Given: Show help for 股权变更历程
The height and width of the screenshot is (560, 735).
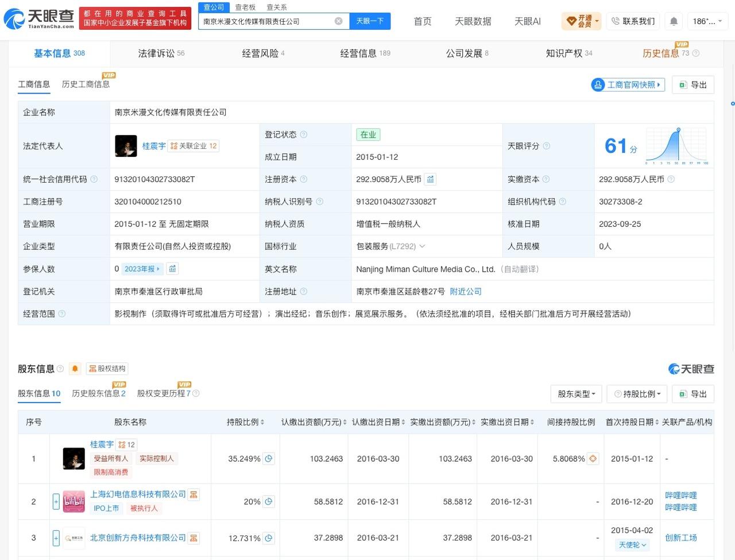Looking at the screenshot, I should [196, 393].
